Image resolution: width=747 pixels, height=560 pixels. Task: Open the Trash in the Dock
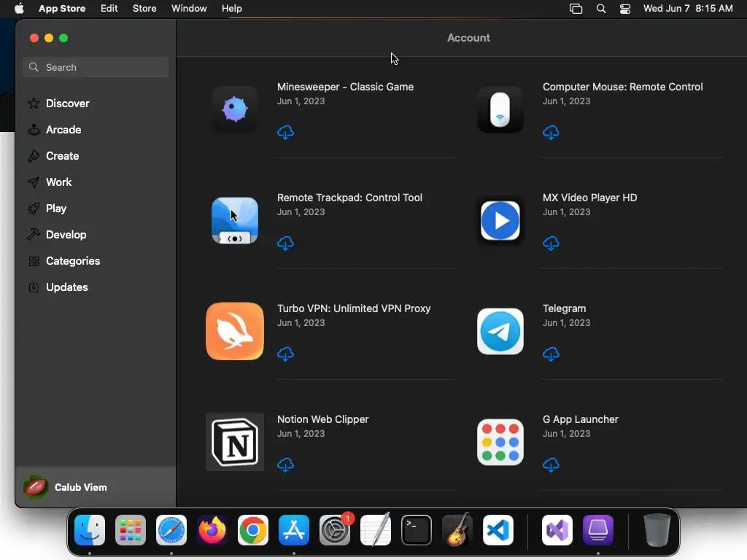point(657,530)
